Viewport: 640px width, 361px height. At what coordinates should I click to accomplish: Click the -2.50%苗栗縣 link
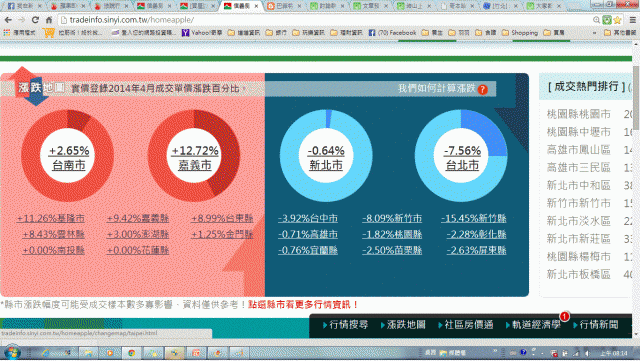[392, 250]
